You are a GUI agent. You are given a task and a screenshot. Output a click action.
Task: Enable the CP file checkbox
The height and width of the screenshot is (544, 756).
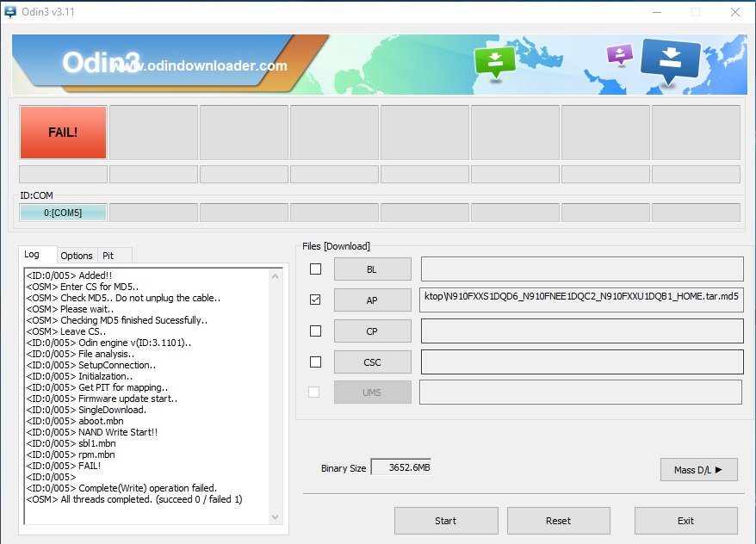(315, 331)
